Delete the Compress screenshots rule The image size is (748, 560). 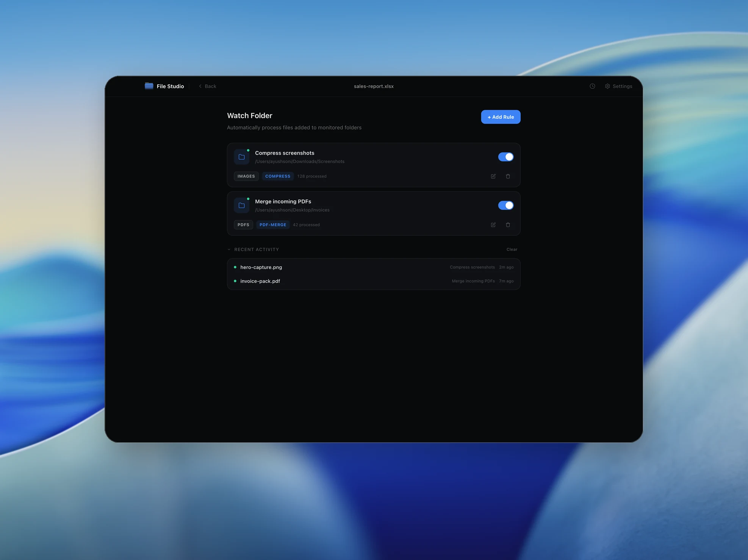(x=508, y=176)
